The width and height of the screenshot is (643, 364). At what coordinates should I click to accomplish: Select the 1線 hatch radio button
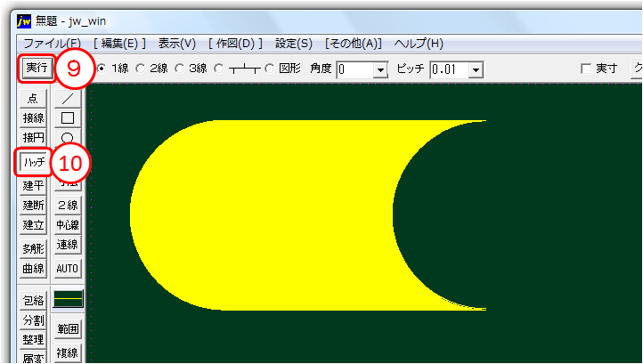click(101, 69)
